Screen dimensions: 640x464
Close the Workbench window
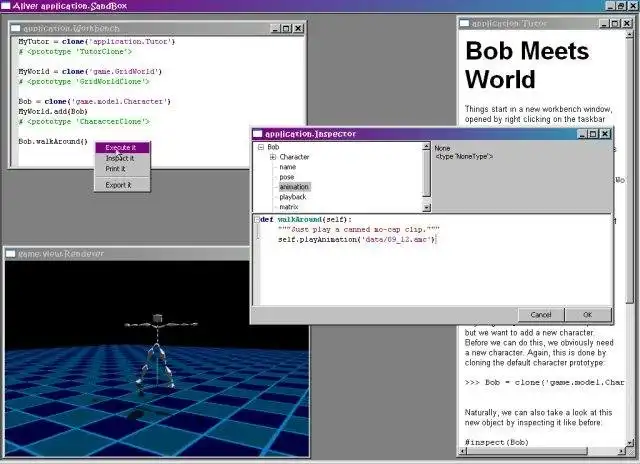pos(299,28)
